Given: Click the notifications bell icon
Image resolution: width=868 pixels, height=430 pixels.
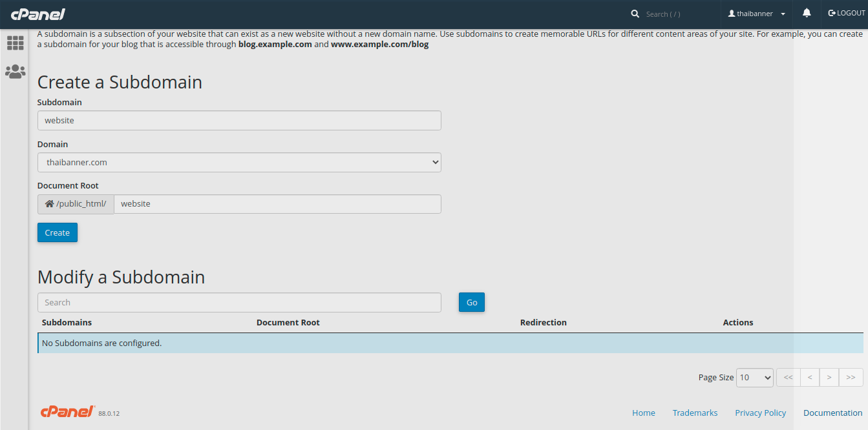Looking at the screenshot, I should tap(807, 14).
